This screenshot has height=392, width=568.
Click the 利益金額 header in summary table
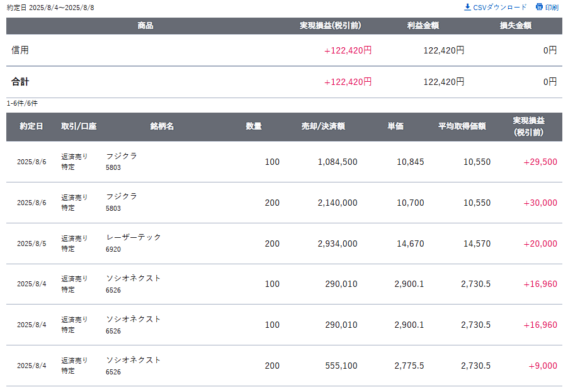pos(423,26)
